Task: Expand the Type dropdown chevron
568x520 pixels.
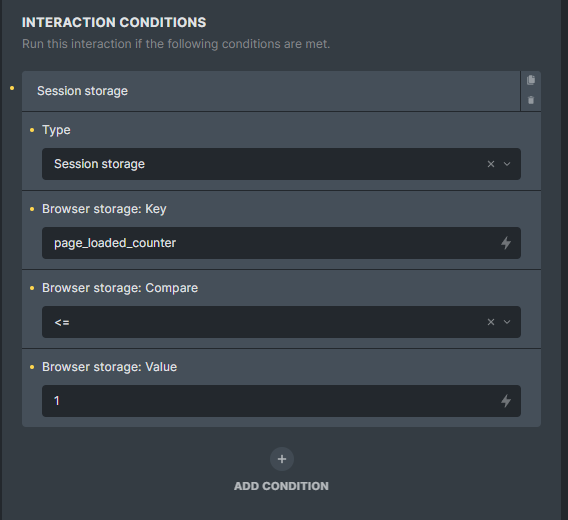Action: [507, 164]
